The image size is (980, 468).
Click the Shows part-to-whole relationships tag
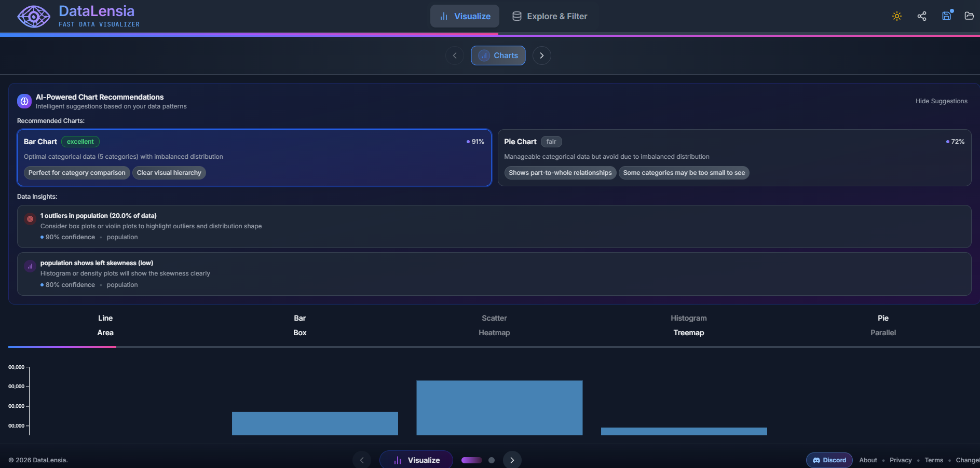click(x=560, y=173)
